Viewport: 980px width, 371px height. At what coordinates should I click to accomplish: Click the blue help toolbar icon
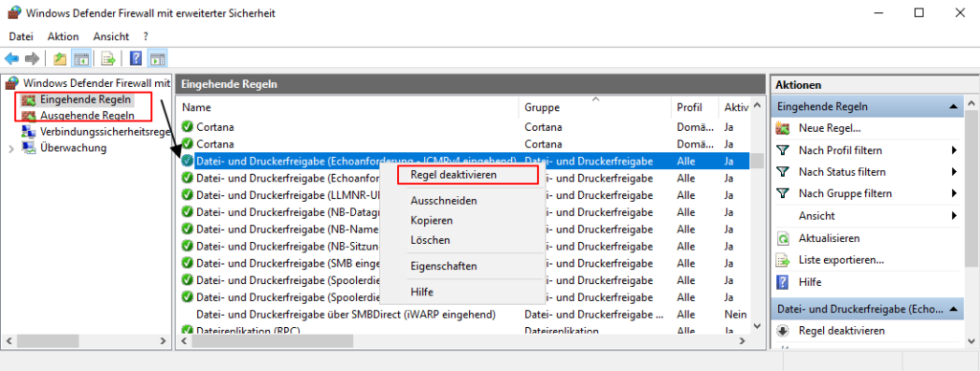pos(136,58)
